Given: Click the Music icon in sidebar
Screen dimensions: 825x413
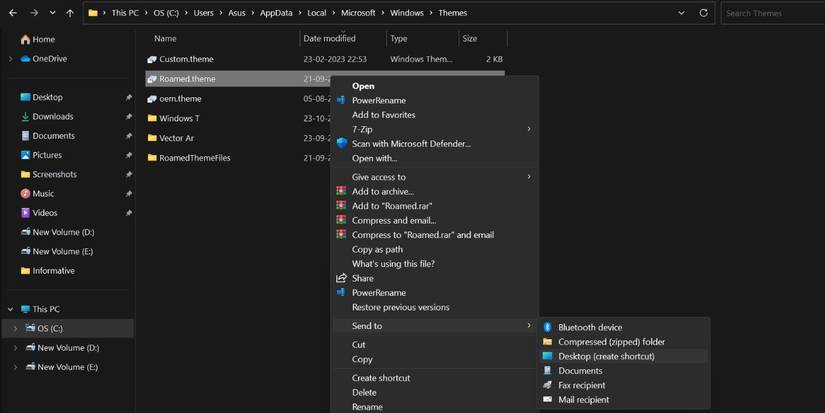Looking at the screenshot, I should pyautogui.click(x=25, y=194).
